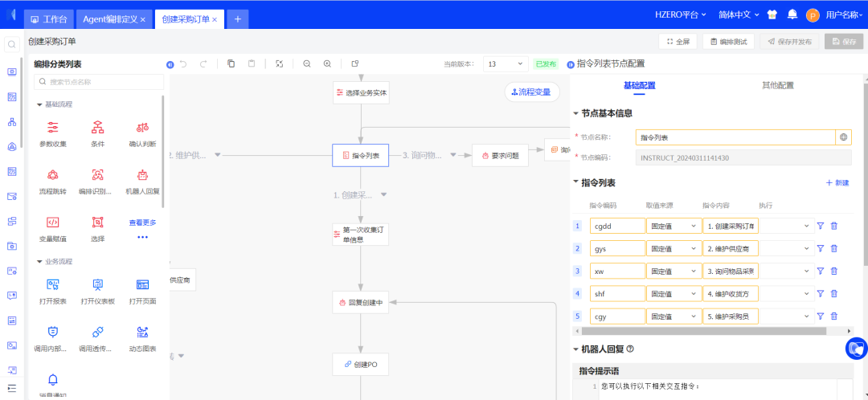Viewport: 868px width, 400px height.
Task: Click globe icon beside node name field
Action: (843, 137)
